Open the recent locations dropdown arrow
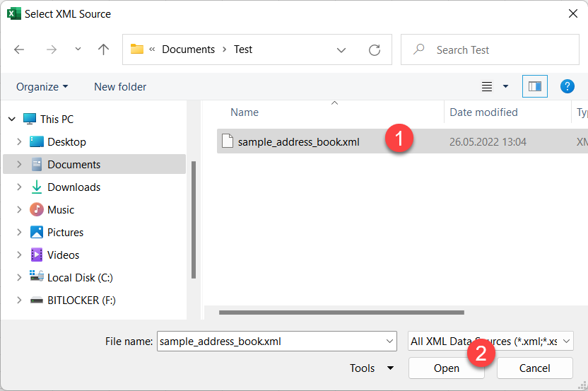588x391 pixels. 78,49
